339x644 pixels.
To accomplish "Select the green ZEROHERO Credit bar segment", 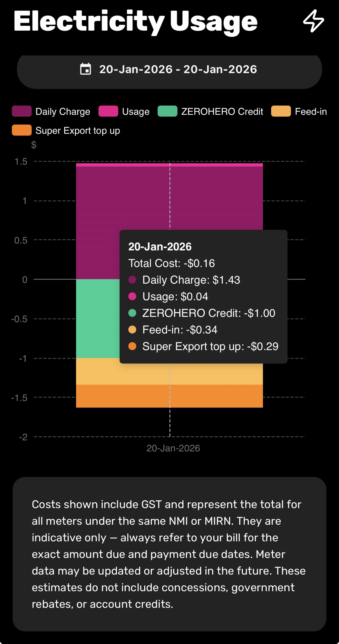I will tap(97, 319).
